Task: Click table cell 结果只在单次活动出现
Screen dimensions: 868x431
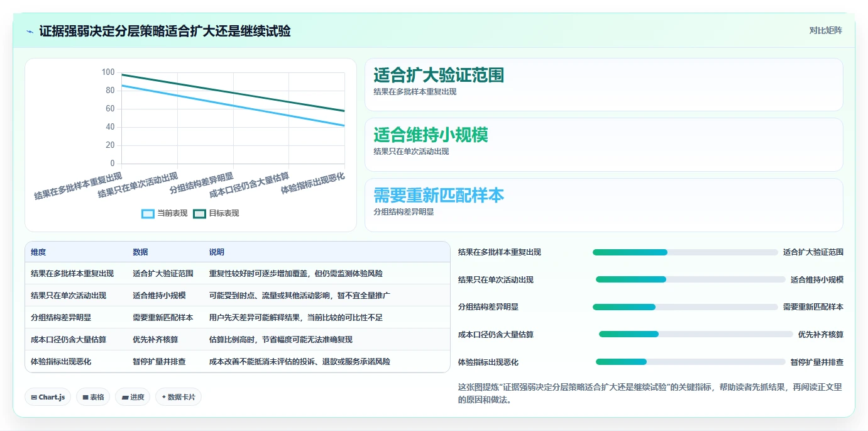Action: (69, 296)
